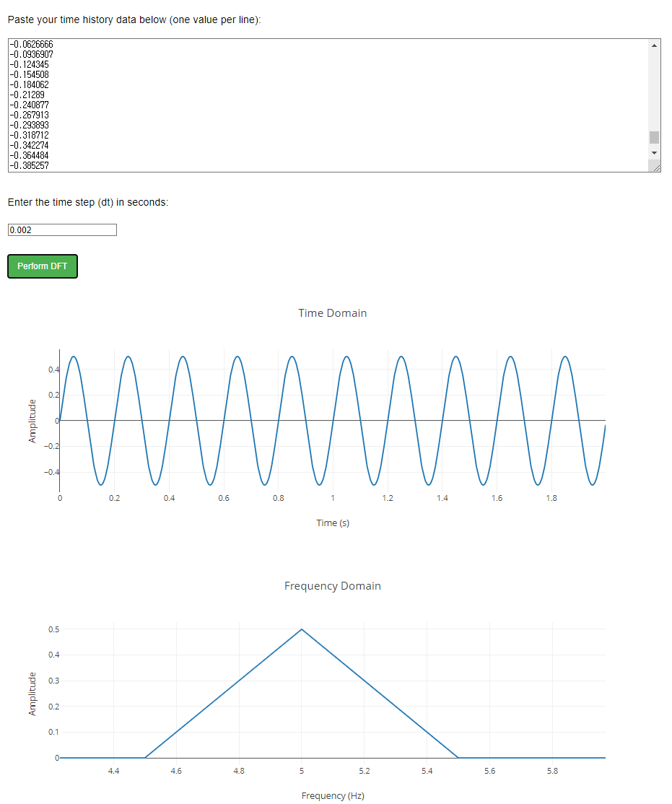Click the Time Domain chart title

332,313
